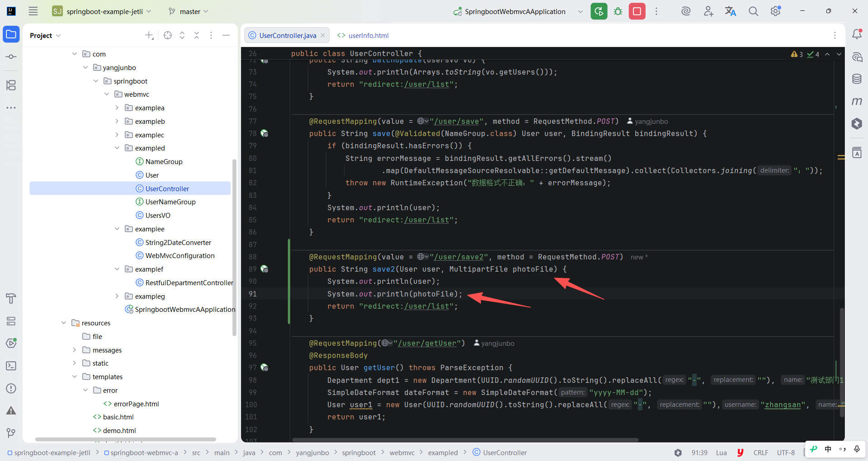868x461 pixels.
Task: Click the Project panel vertical scrollbar
Action: click(x=234, y=248)
